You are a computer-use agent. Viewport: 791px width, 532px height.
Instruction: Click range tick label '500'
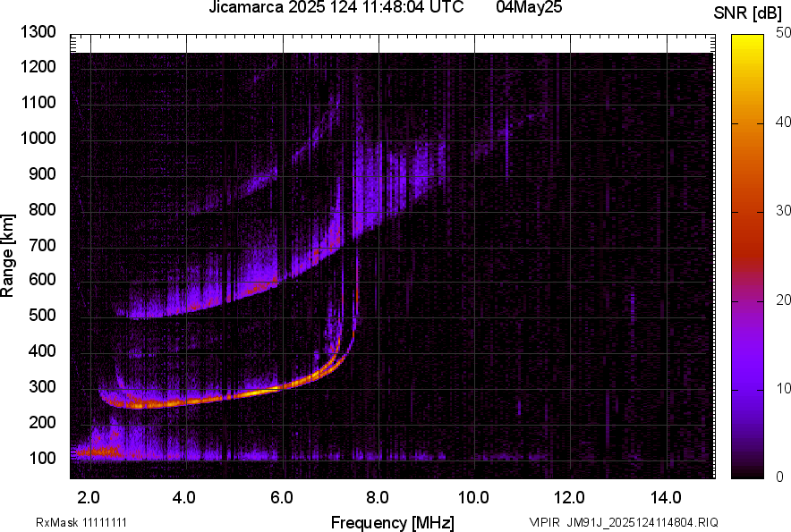click(x=42, y=315)
